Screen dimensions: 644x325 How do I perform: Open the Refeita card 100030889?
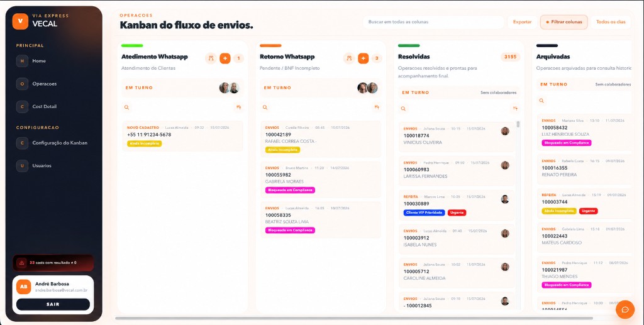pos(457,205)
